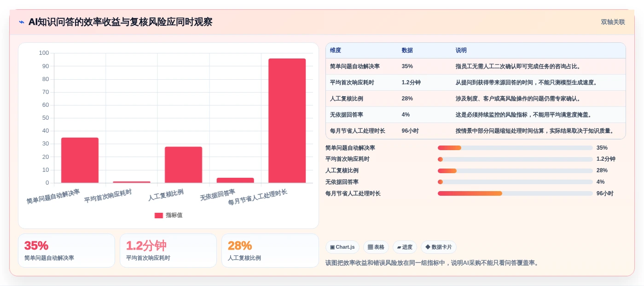Click x-axis label 人工复核比例 under chart
Screen dimensions: 644x286
(166, 195)
